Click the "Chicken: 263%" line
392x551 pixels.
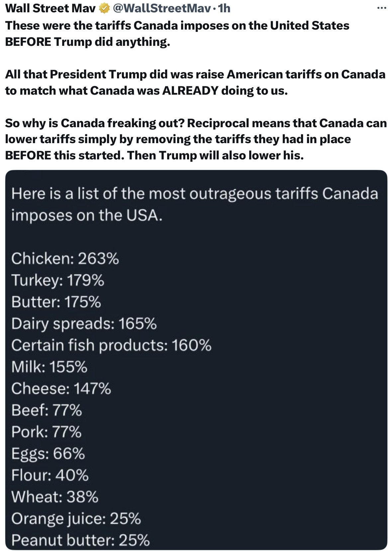pos(65,258)
